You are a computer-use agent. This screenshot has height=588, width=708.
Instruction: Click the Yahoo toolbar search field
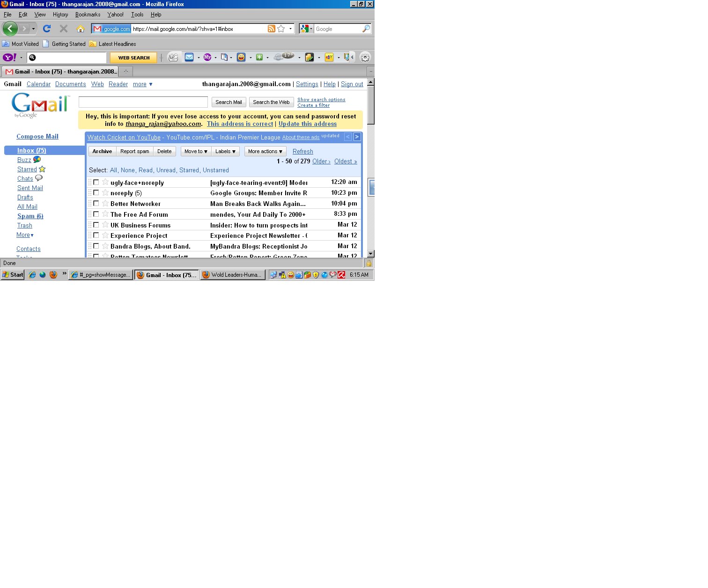67,58
